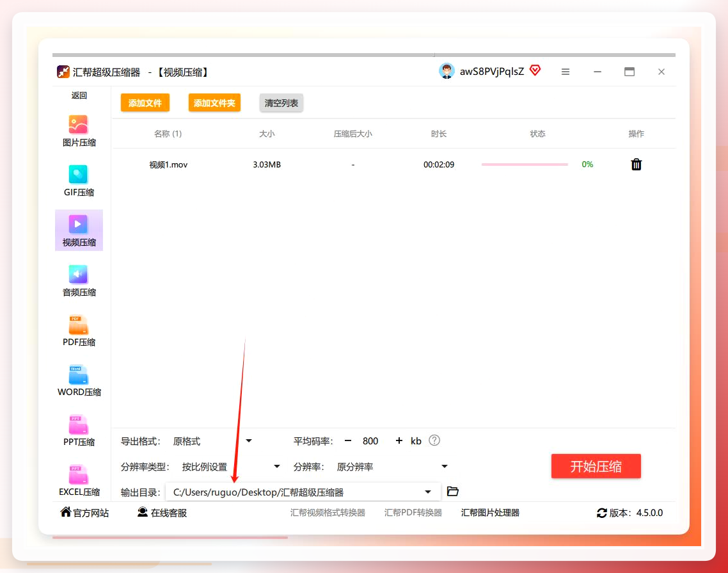The height and width of the screenshot is (573, 728).
Task: Expand the 分辨率类型 dropdown
Action: 277,466
